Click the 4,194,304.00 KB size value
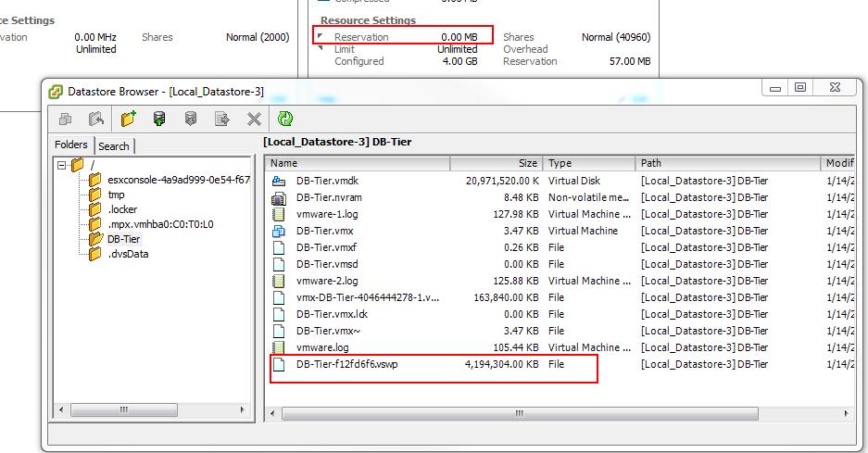This screenshot has width=868, height=453. coord(501,364)
